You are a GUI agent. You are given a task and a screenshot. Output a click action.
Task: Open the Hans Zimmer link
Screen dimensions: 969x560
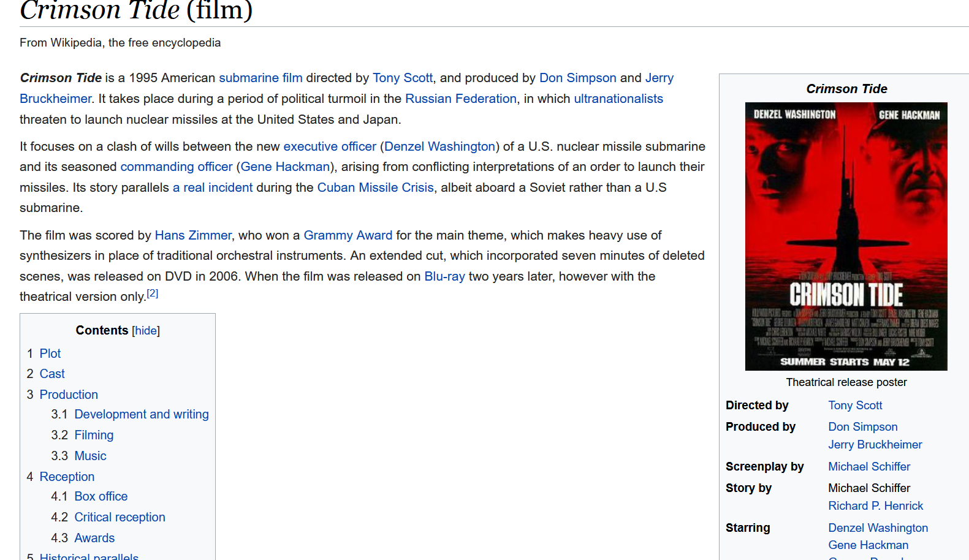pos(193,235)
